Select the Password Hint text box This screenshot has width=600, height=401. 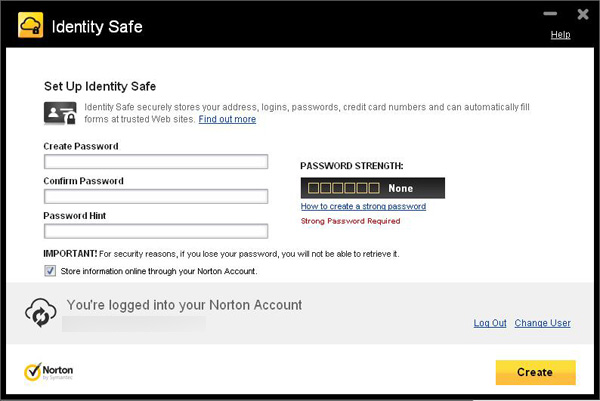tap(156, 231)
